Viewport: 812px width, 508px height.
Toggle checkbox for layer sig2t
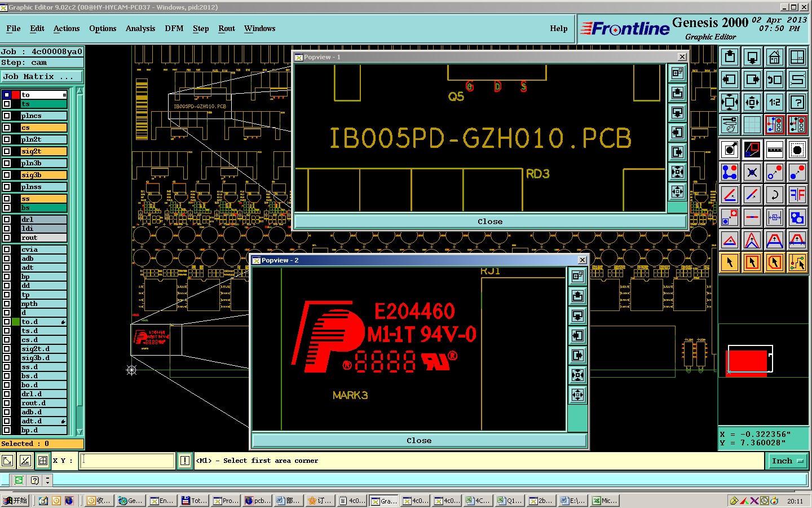click(7, 151)
